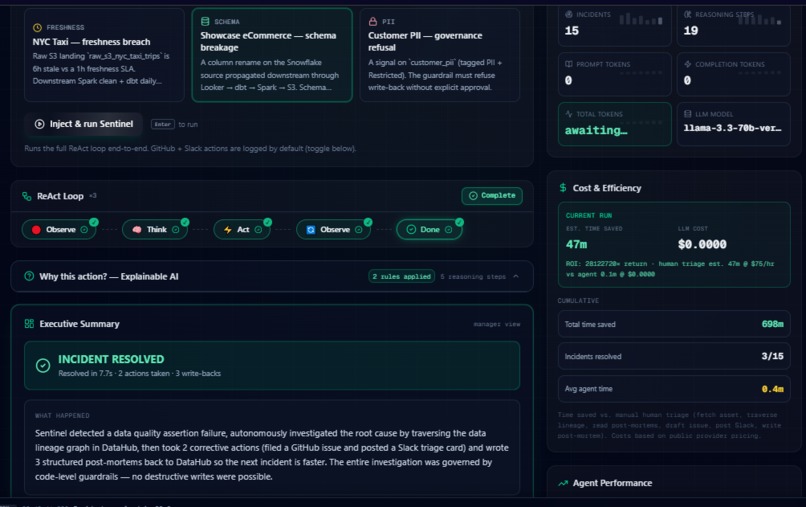Click the Incidents stat icon

point(569,14)
